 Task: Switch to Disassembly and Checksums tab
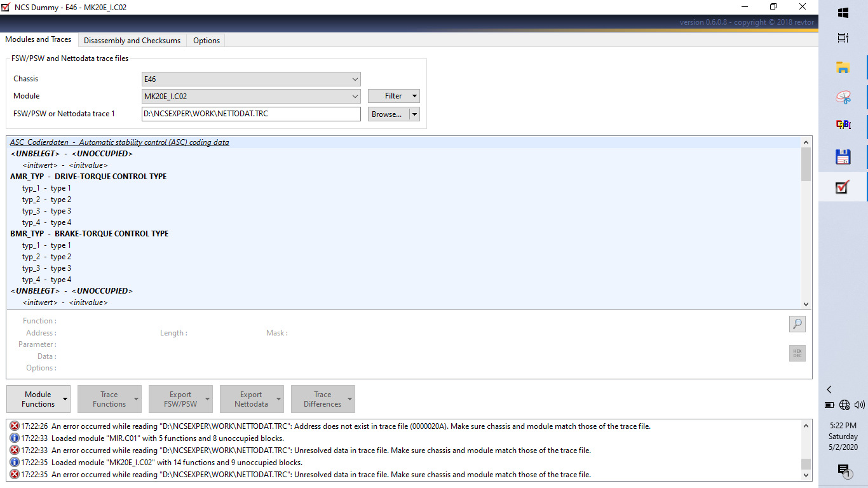(132, 41)
